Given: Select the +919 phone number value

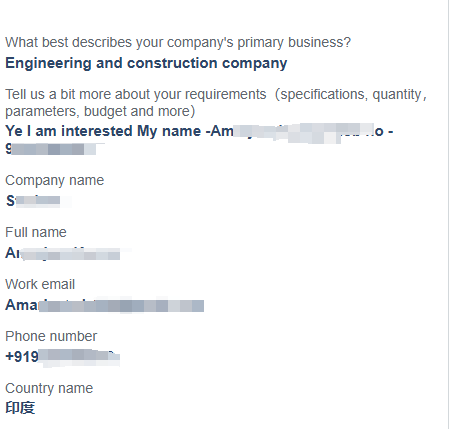Looking at the screenshot, I should 63,357.
